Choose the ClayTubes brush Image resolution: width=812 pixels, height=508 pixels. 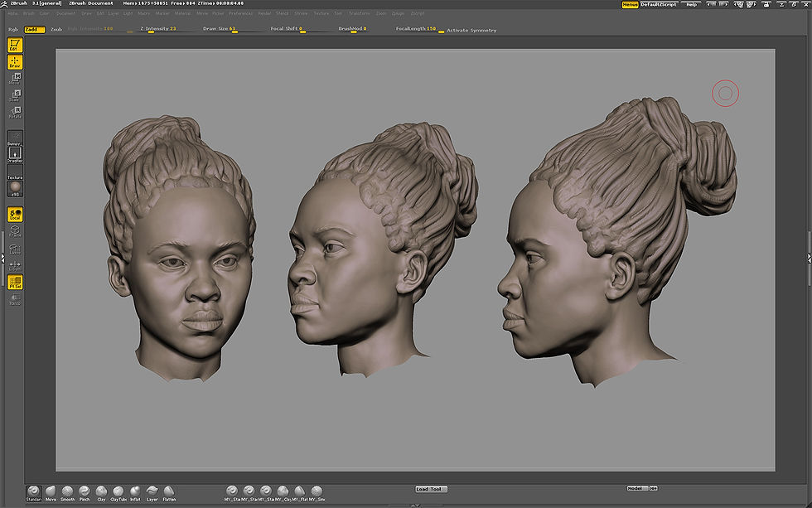[x=118, y=491]
